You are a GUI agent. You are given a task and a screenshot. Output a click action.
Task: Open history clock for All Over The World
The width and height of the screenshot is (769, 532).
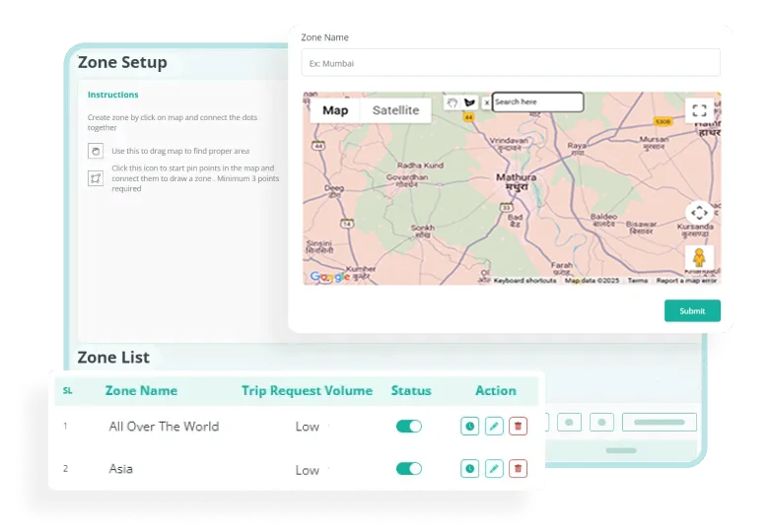coord(469,427)
